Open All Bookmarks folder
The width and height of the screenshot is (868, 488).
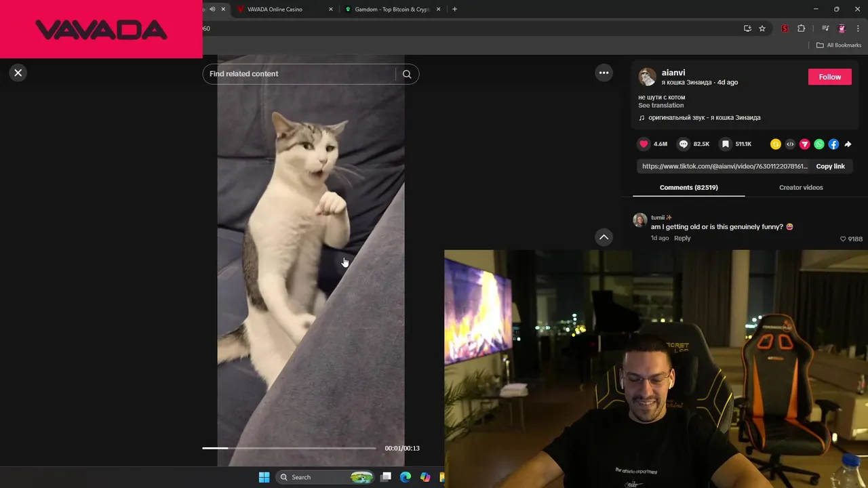(x=838, y=45)
